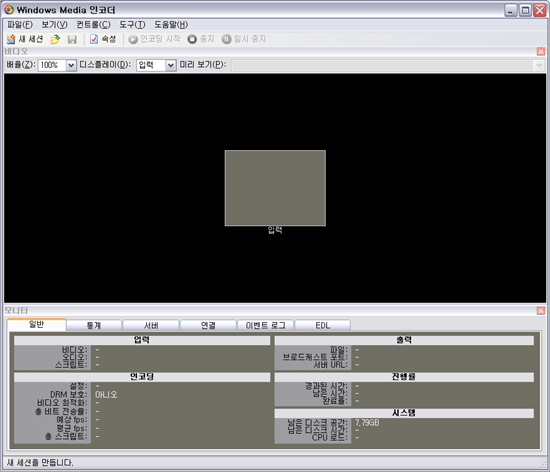Viewport: 550px width, 473px height.
Task: Click the 입력 section header in monitor
Action: pyautogui.click(x=142, y=340)
